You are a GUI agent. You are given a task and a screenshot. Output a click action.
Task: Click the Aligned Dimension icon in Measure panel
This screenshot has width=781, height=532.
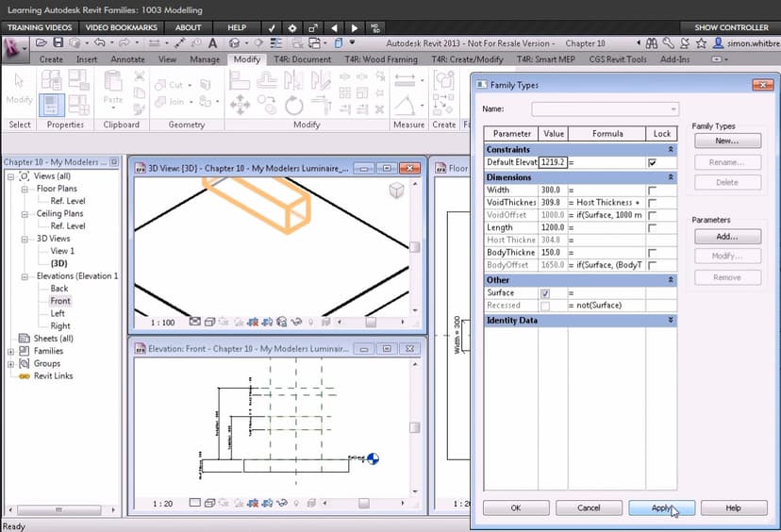point(406,105)
